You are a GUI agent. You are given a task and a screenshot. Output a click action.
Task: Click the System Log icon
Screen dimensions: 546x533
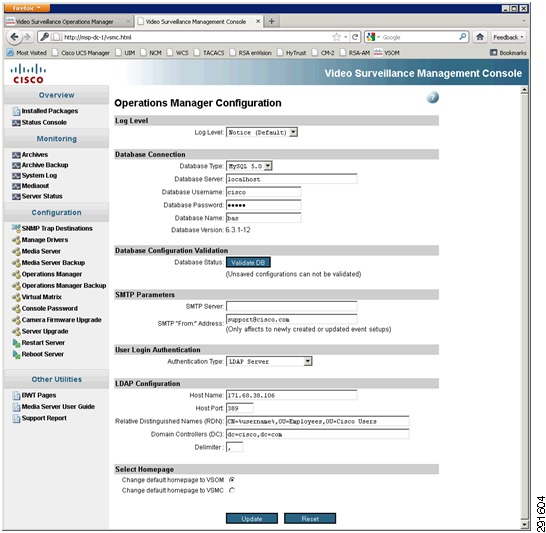(x=16, y=176)
